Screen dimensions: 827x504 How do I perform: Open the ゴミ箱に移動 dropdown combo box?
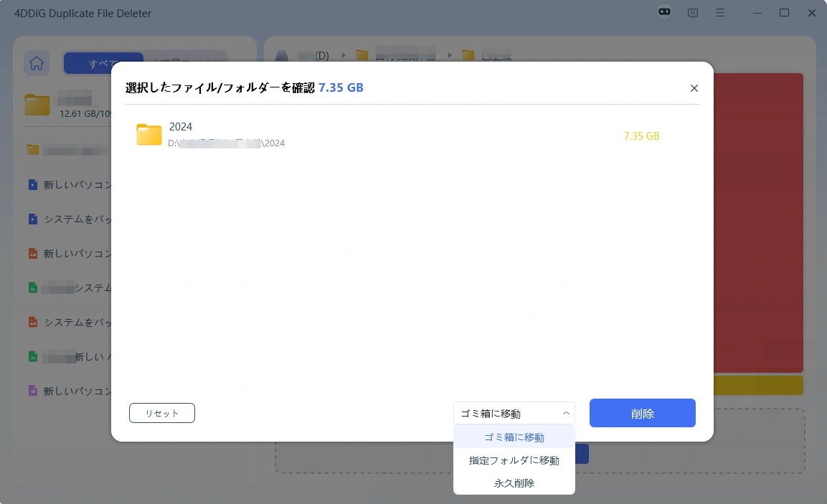[x=514, y=414]
